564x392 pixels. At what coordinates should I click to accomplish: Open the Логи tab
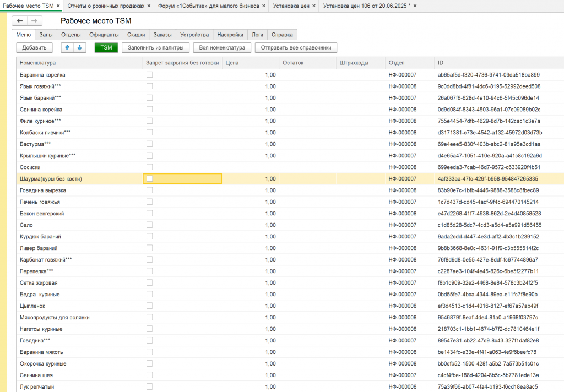coord(257,35)
